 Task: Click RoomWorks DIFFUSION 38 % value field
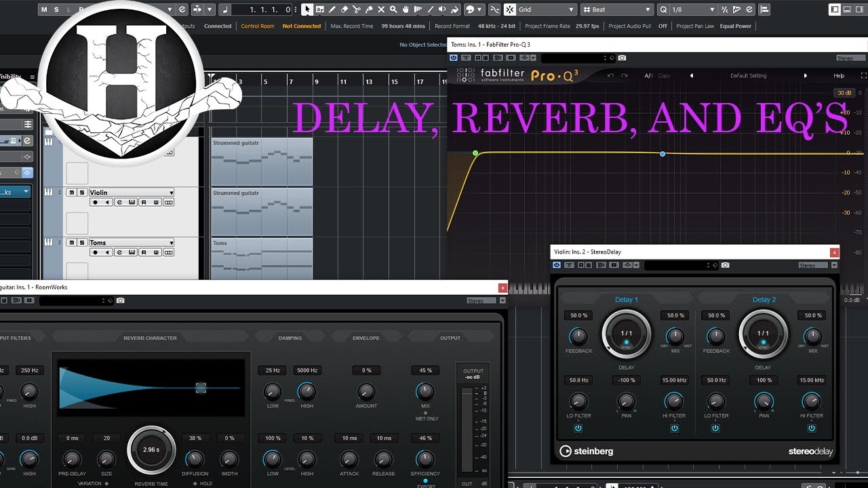(195, 438)
